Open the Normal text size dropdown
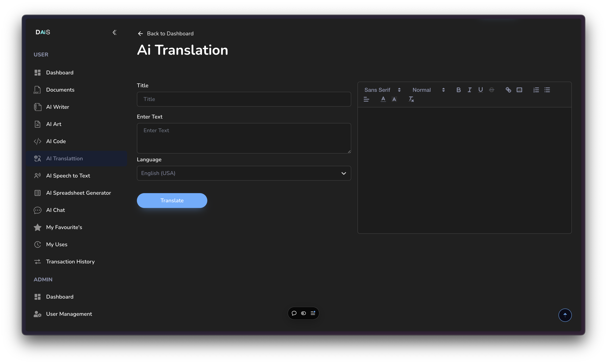This screenshot has height=364, width=607. point(428,90)
